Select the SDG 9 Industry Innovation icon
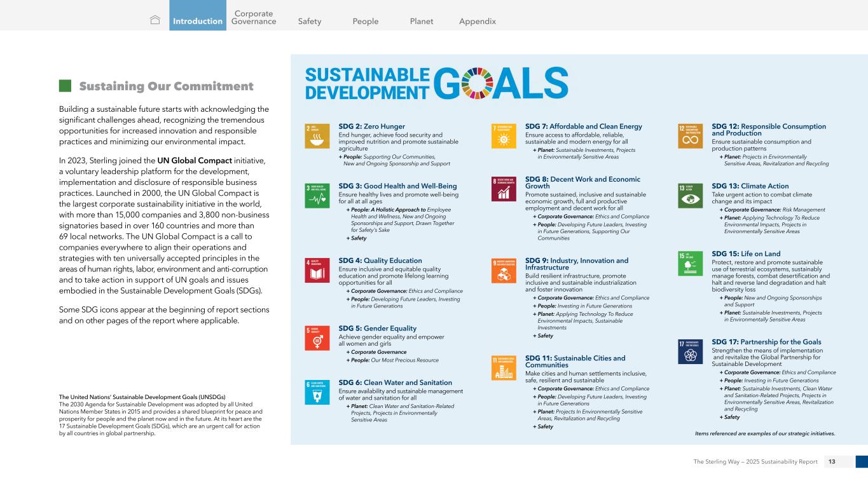 pos(504,270)
